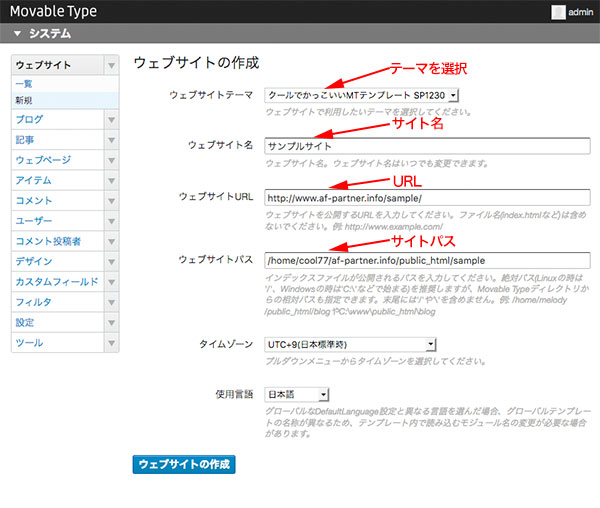Expand the ウェブページ menu arrow
The width and height of the screenshot is (600, 508).
coord(111,160)
